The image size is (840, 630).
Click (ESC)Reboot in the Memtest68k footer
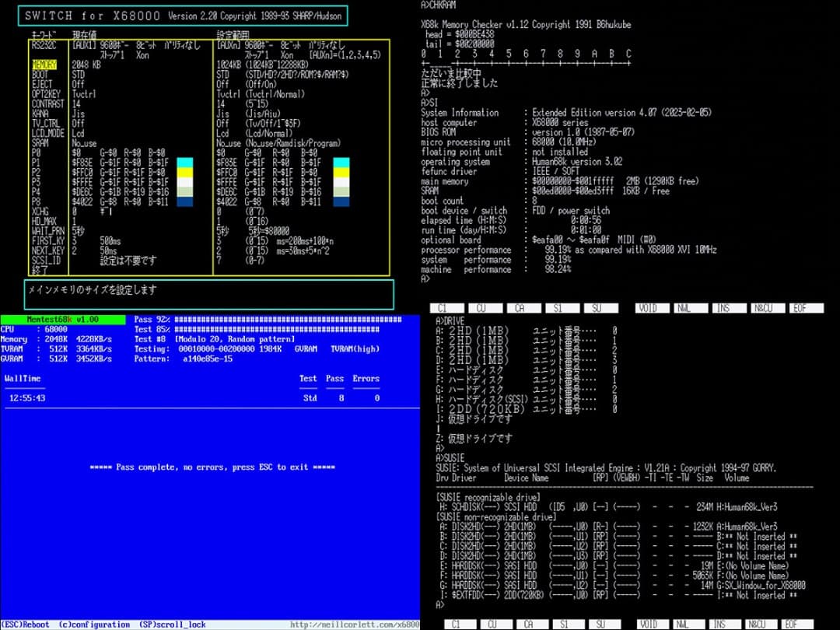pos(25,625)
